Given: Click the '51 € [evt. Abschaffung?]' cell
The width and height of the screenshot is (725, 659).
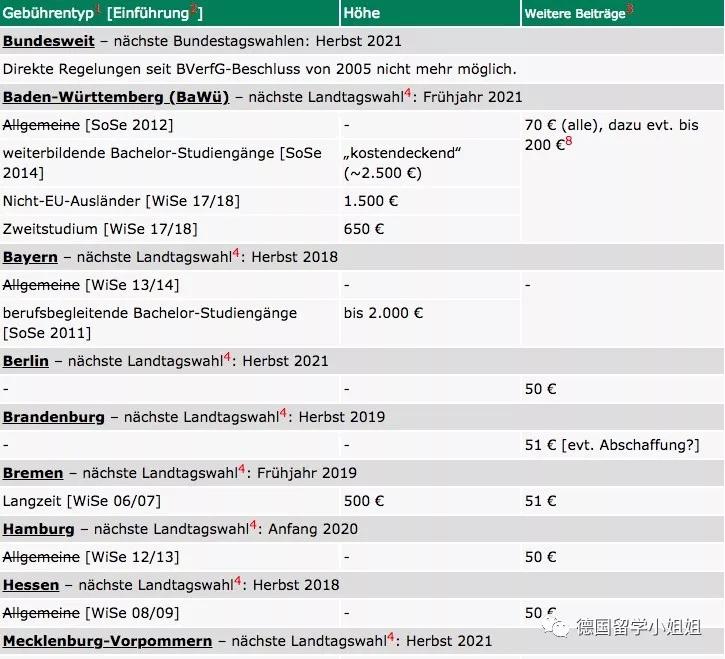Looking at the screenshot, I should click(611, 445).
